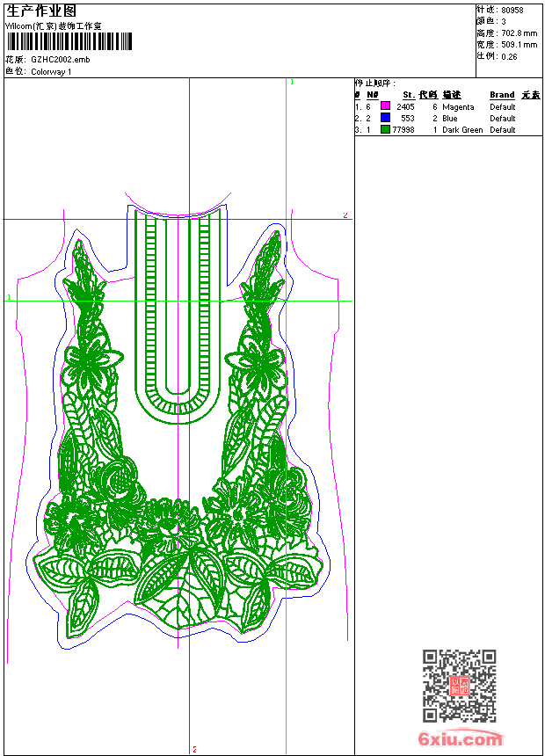Click the Blue color swatch
545x756 pixels.
(x=385, y=118)
